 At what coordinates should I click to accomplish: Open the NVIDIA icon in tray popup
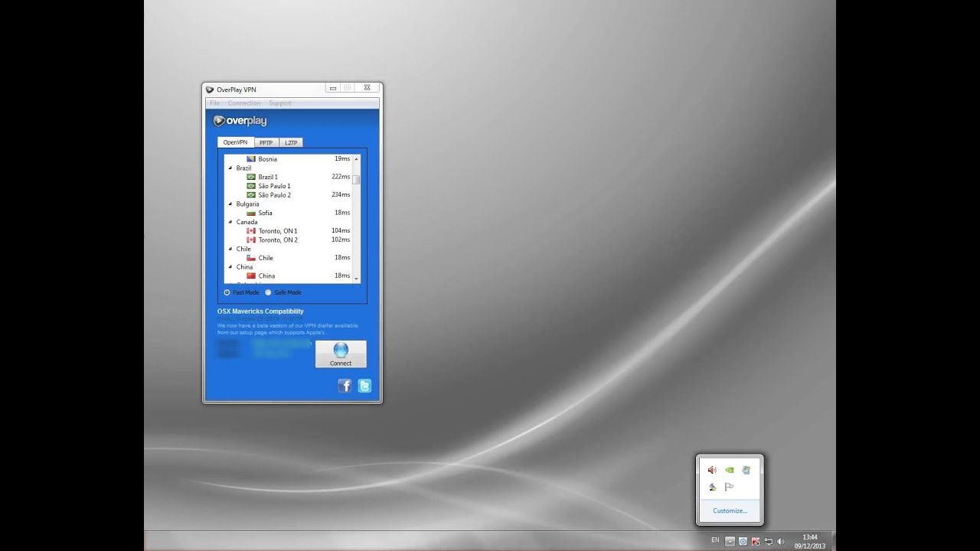coord(730,470)
